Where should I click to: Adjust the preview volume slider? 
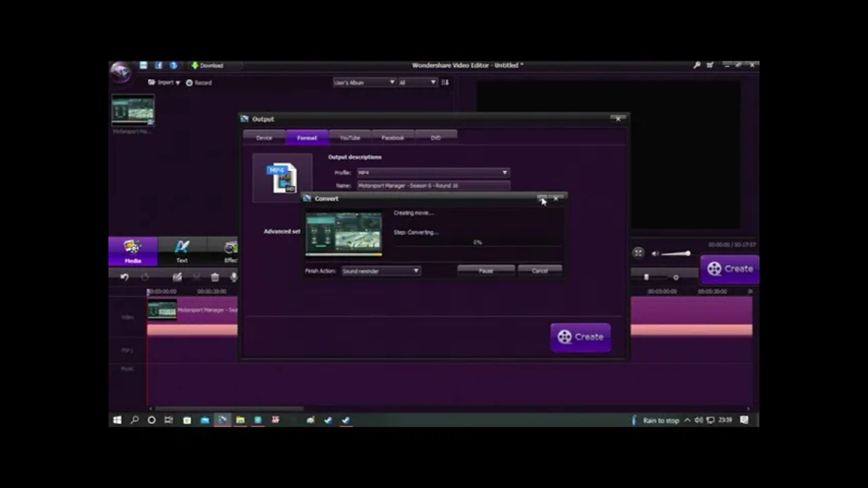pyautogui.click(x=676, y=253)
